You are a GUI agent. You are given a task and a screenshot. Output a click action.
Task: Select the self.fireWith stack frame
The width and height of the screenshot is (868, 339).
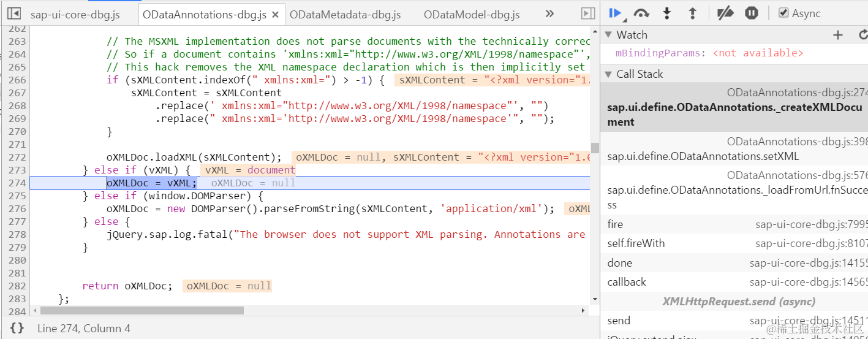pyautogui.click(x=734, y=243)
